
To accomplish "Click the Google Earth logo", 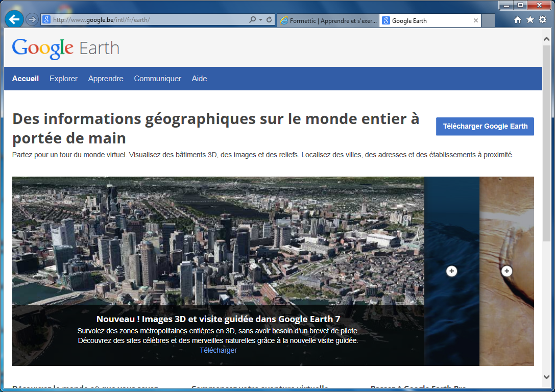I will tap(66, 48).
